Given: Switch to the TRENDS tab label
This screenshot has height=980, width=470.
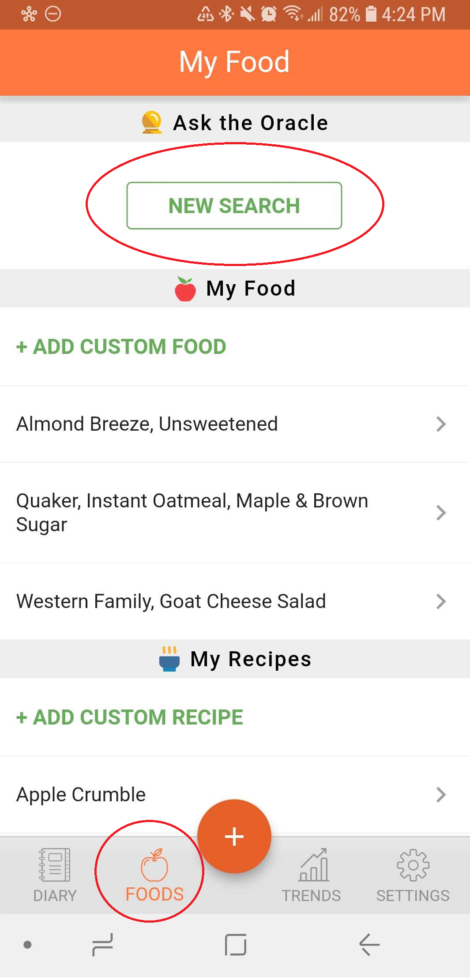Looking at the screenshot, I should coord(312,895).
